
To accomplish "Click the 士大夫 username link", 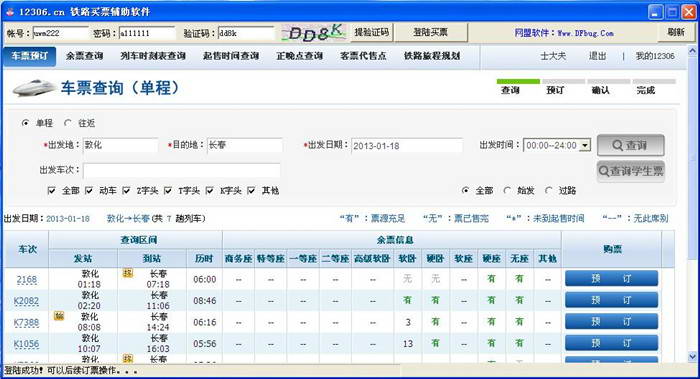I will pos(553,56).
